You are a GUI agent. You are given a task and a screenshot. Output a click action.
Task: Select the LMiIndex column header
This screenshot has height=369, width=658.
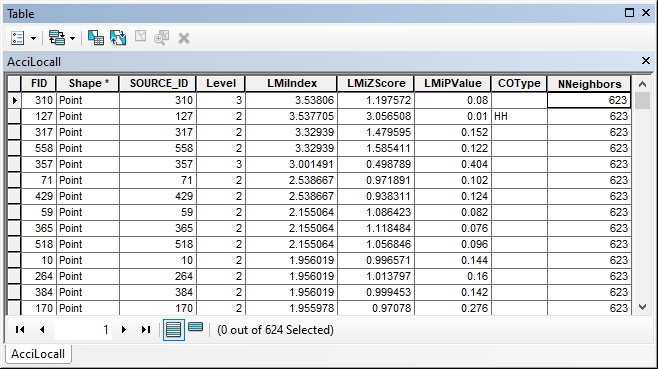[292, 83]
